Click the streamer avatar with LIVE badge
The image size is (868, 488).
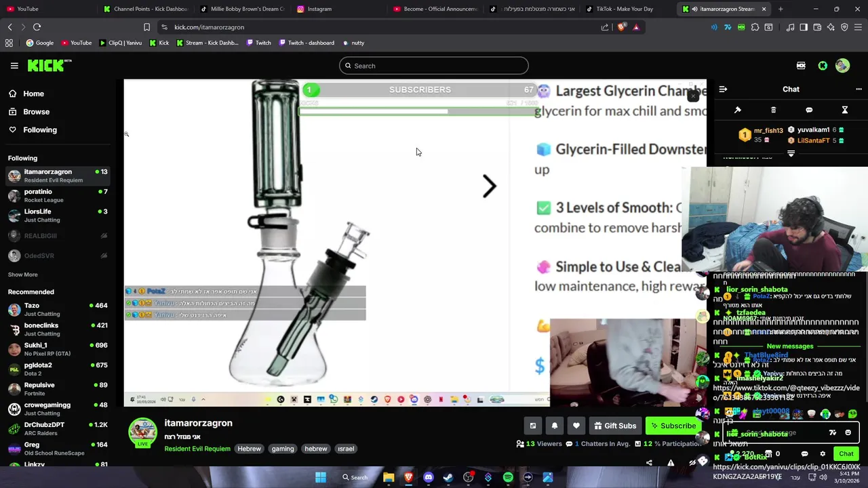(143, 433)
